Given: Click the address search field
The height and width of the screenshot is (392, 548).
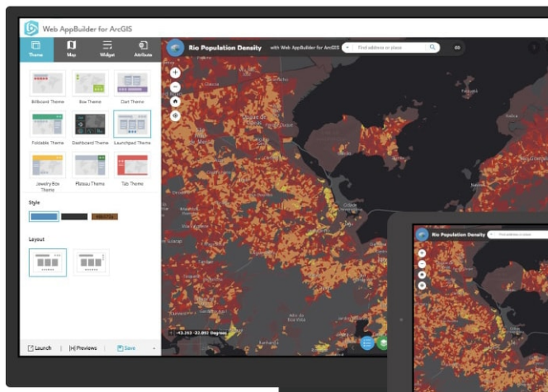Looking at the screenshot, I should [389, 48].
